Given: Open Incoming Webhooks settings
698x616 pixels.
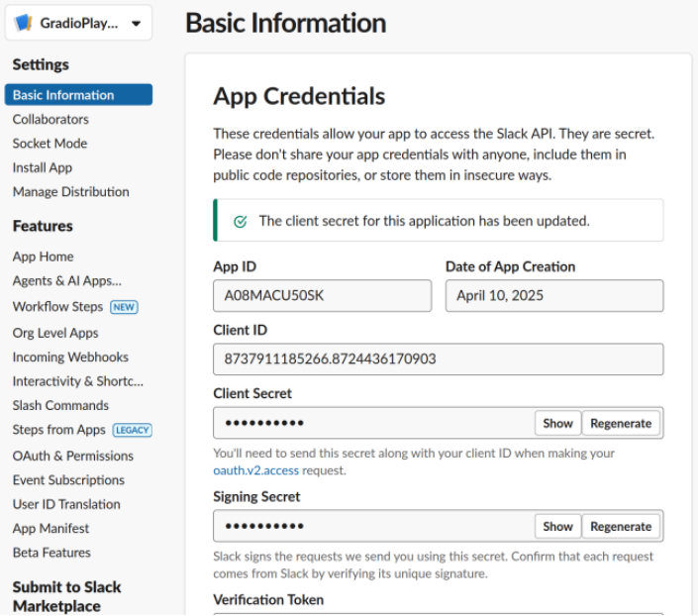Looking at the screenshot, I should coord(70,358).
